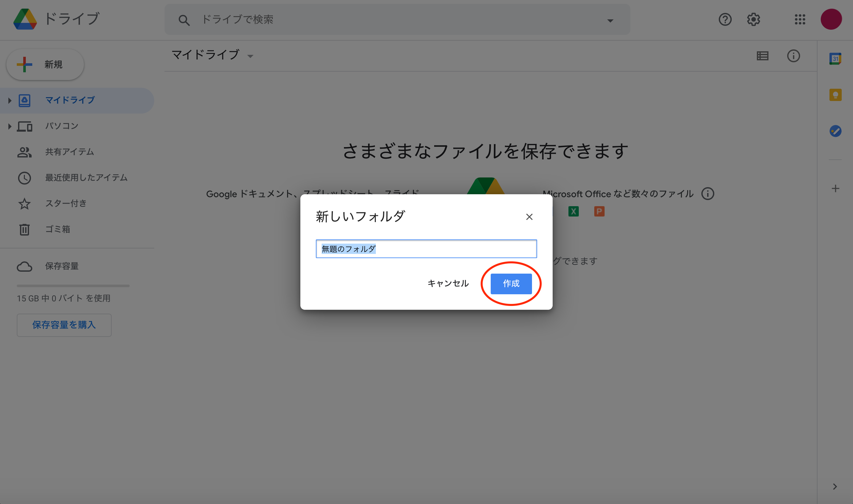Focus the ドライブで検索 search field
The width and height of the screenshot is (853, 504).
pos(397,19)
